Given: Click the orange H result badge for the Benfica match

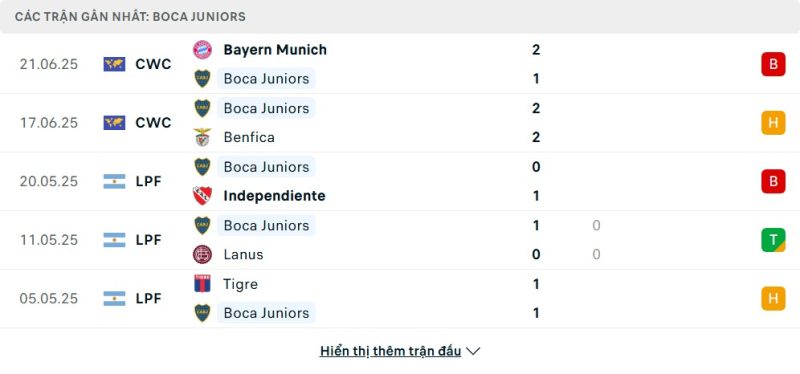Looking at the screenshot, I should tap(773, 122).
